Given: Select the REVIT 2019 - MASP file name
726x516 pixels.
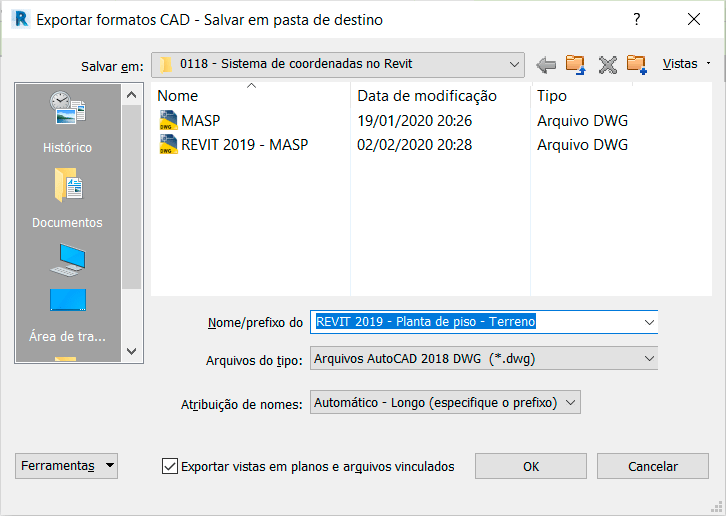Looking at the screenshot, I should tap(244, 145).
